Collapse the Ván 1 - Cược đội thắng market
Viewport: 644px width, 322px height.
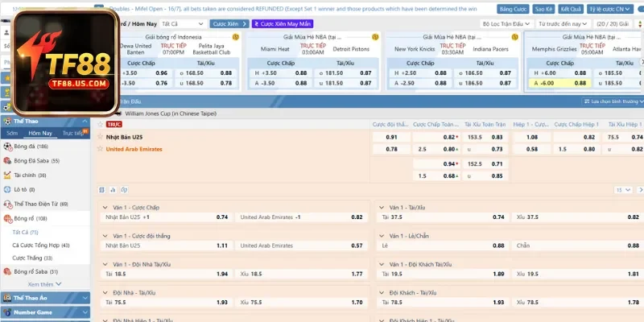pos(105,236)
